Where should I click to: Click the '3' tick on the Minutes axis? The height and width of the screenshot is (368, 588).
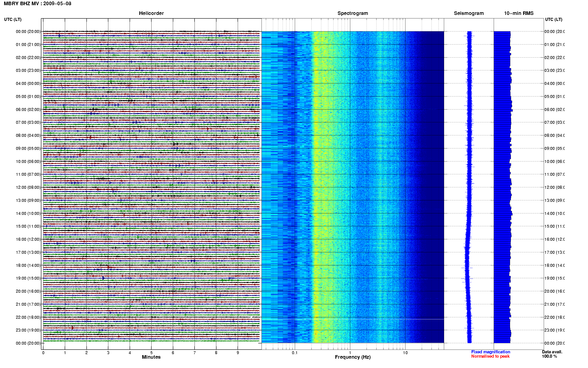point(108,353)
